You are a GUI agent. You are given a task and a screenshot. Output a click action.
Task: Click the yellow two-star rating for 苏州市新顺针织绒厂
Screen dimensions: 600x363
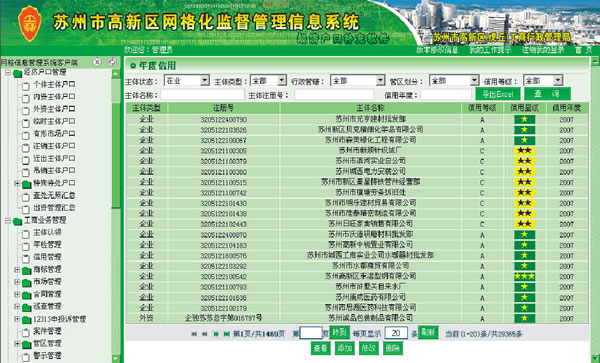[524, 150]
